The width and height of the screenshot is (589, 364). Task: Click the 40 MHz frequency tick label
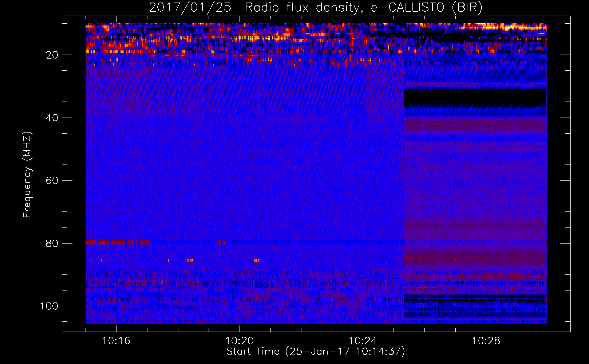52,118
